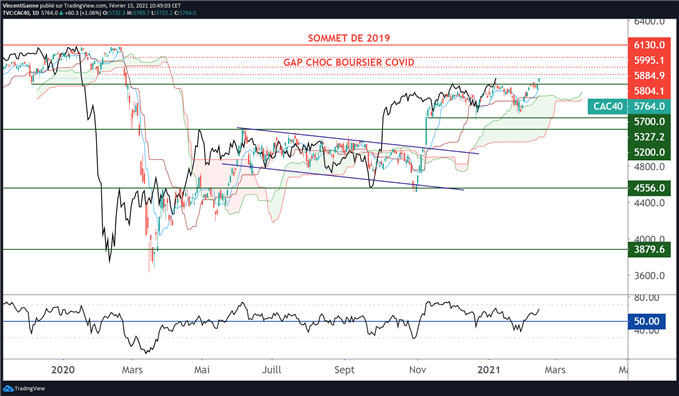679x396 pixels.
Task: Click the Mars 2020 time axis label
Action: tap(132, 370)
